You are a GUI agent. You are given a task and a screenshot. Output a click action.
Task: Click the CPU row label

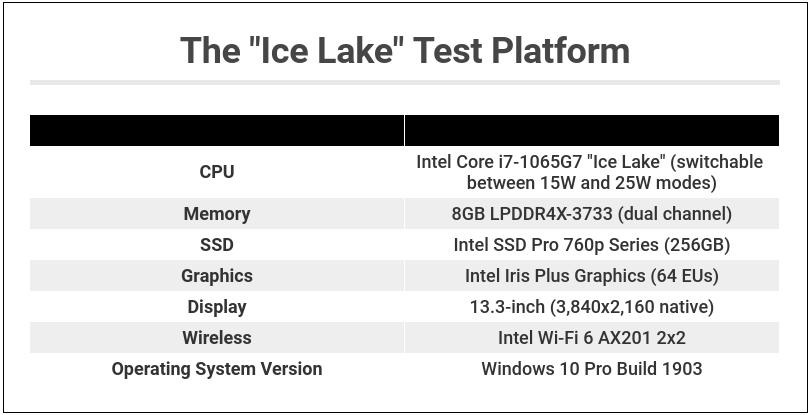217,172
